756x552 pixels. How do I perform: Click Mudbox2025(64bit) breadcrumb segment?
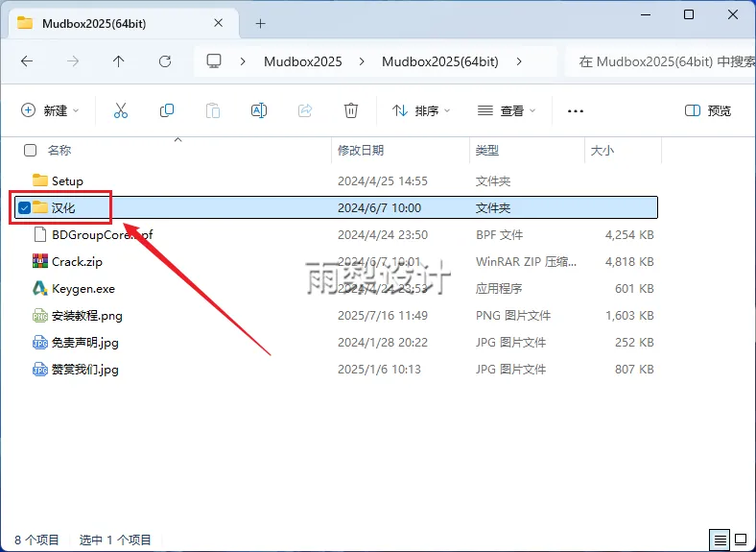click(x=440, y=61)
